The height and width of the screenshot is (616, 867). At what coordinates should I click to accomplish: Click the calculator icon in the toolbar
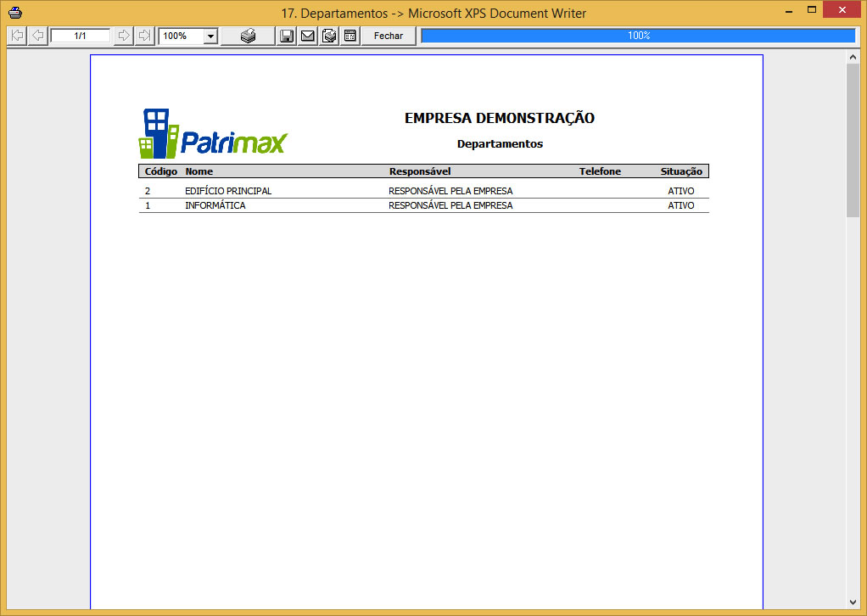coord(350,36)
